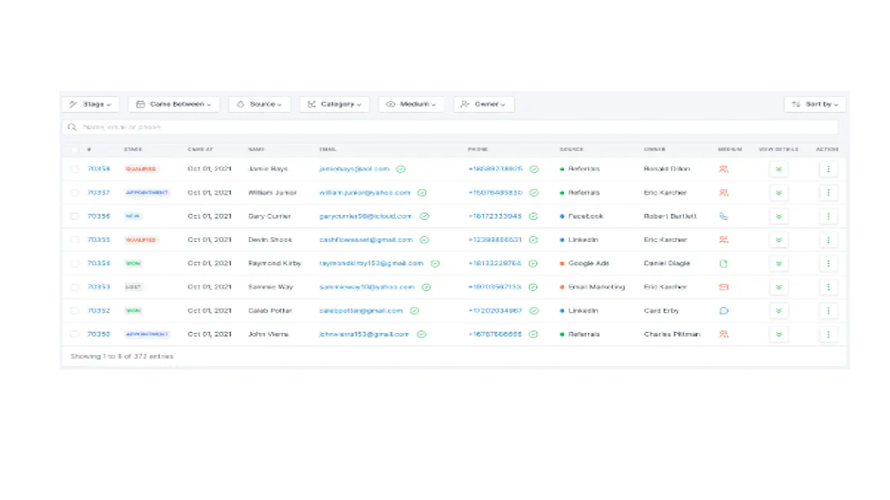The height and width of the screenshot is (500, 890).
Task: Click the Appointment stage badge for William Junior
Action: (x=147, y=193)
